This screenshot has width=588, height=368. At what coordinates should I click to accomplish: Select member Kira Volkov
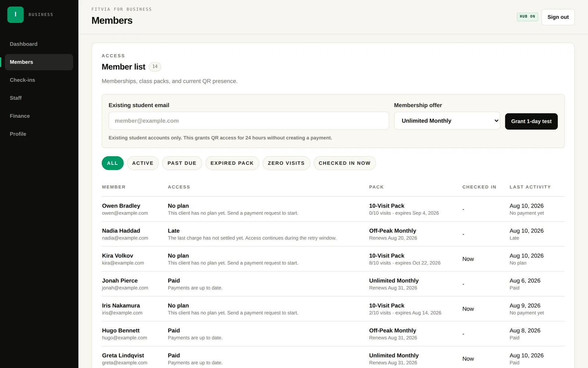[x=118, y=256]
